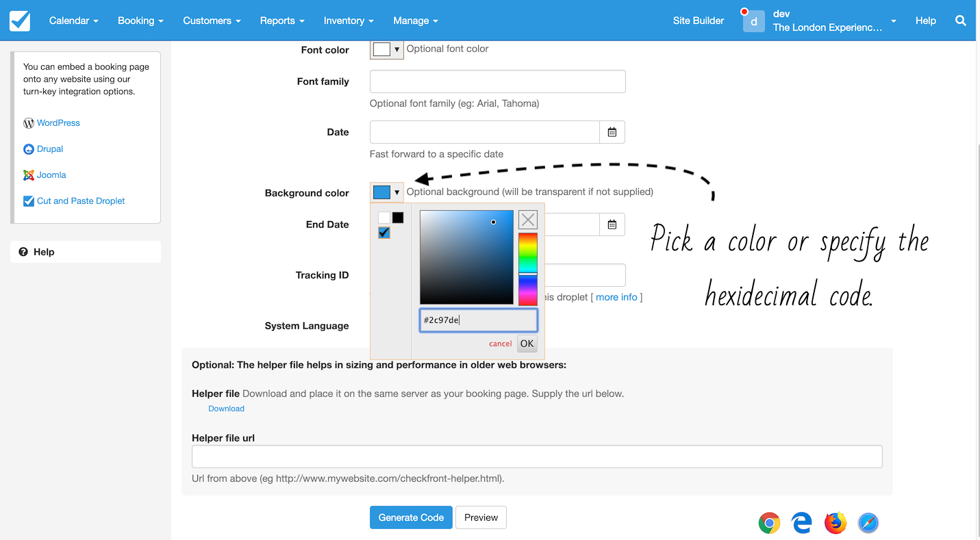Click the Edge browser icon
The height and width of the screenshot is (540, 980).
[801, 523]
